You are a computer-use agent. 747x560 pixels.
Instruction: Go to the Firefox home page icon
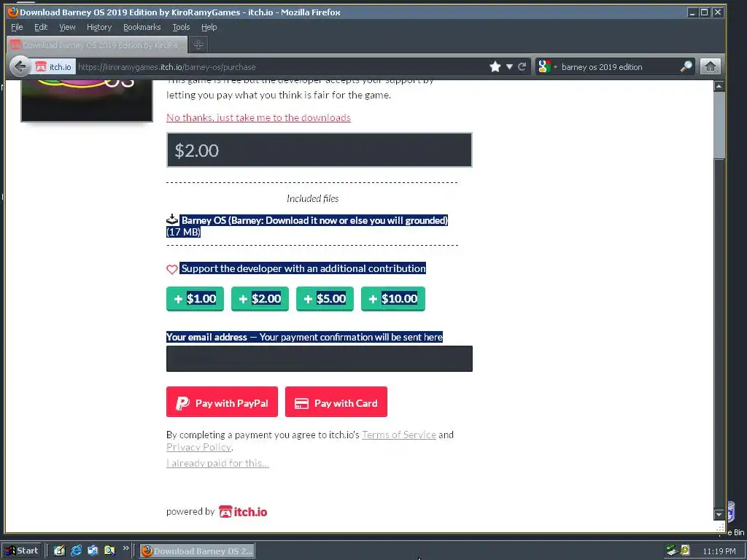coord(710,66)
